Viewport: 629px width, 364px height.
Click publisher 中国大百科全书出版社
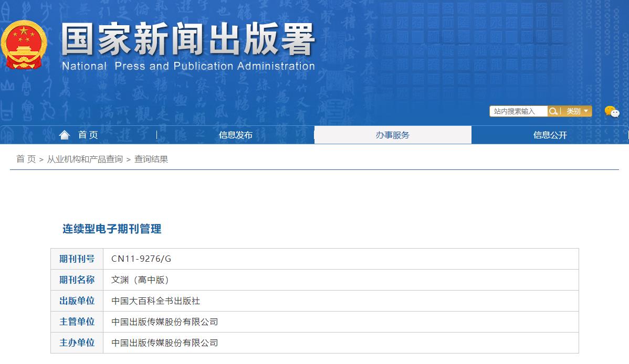pyautogui.click(x=156, y=301)
